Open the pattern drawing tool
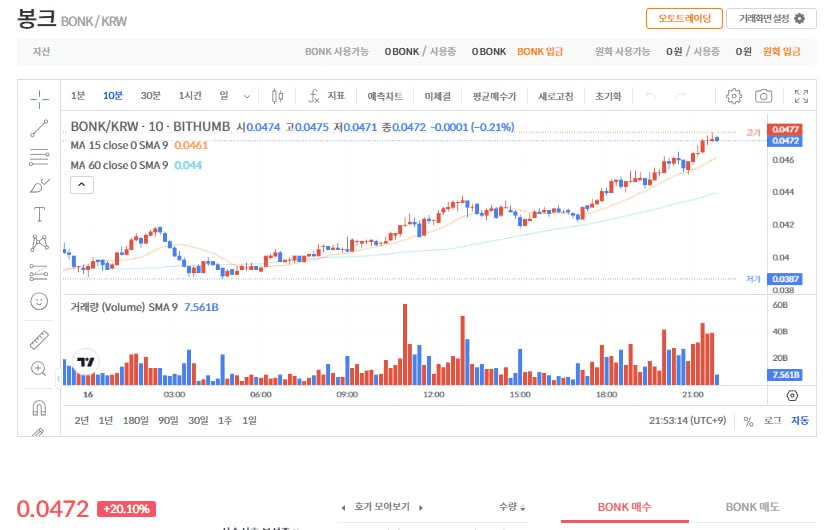833x530 pixels. (x=39, y=243)
